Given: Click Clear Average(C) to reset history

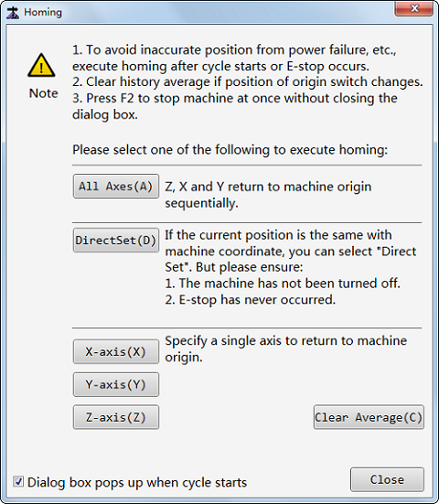Looking at the screenshot, I should click(369, 417).
